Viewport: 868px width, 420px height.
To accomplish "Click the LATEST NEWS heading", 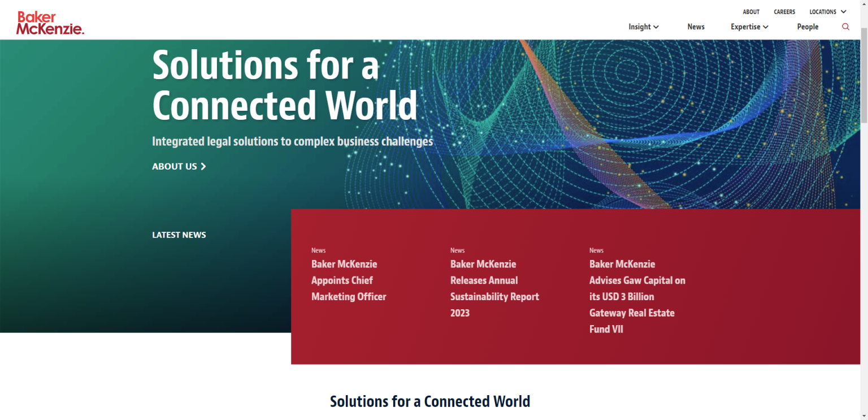I will [179, 235].
